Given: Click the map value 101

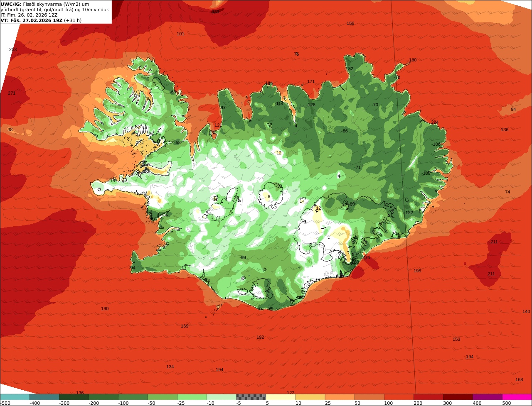Looking at the screenshot, I should [x=180, y=34].
